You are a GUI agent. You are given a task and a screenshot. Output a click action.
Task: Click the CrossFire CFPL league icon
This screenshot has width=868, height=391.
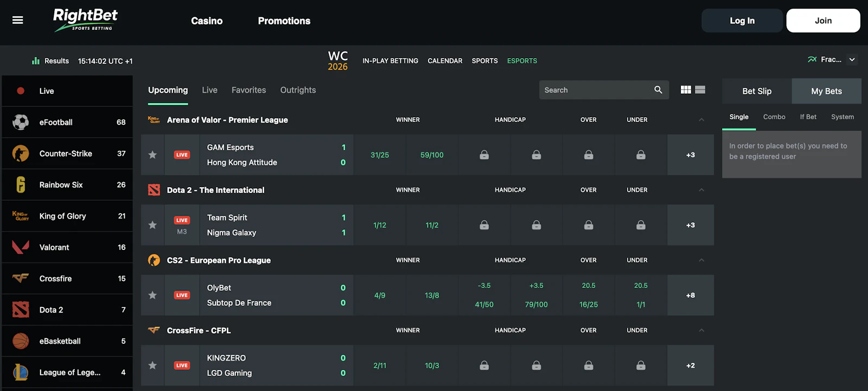(154, 330)
